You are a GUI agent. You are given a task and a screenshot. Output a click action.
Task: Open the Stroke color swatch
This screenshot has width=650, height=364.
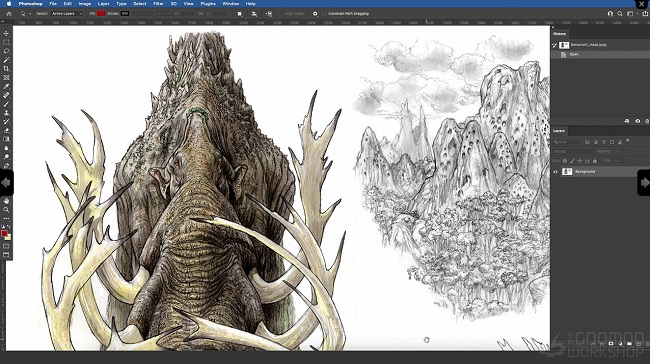(x=125, y=14)
